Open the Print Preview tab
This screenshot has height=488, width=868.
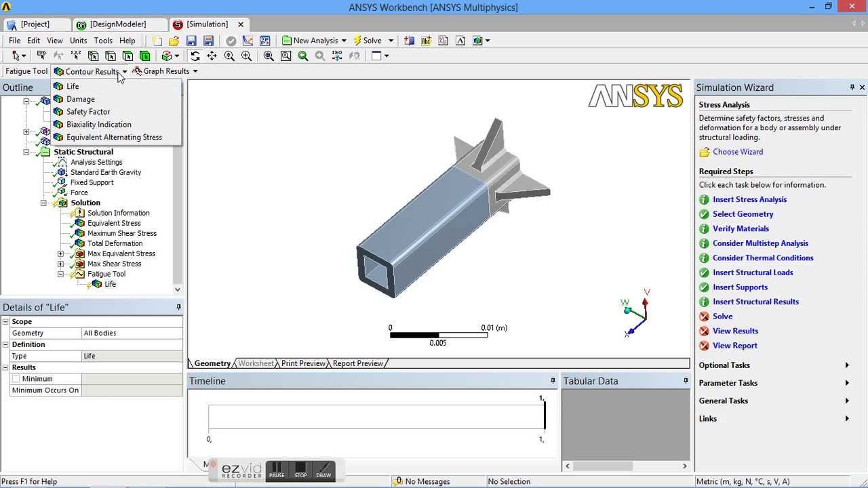[303, 363]
